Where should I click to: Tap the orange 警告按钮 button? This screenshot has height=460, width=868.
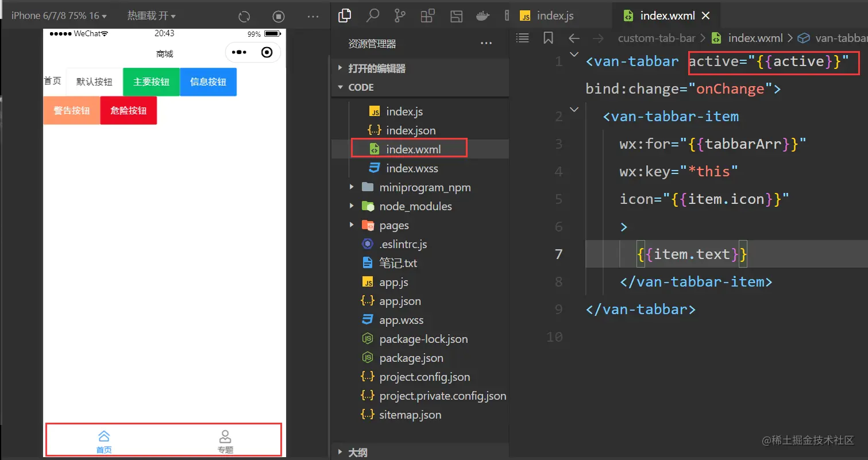[x=72, y=110]
